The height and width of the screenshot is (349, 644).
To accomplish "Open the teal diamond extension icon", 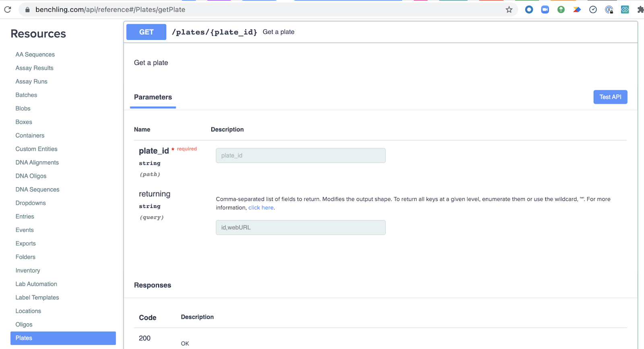I will pos(625,10).
